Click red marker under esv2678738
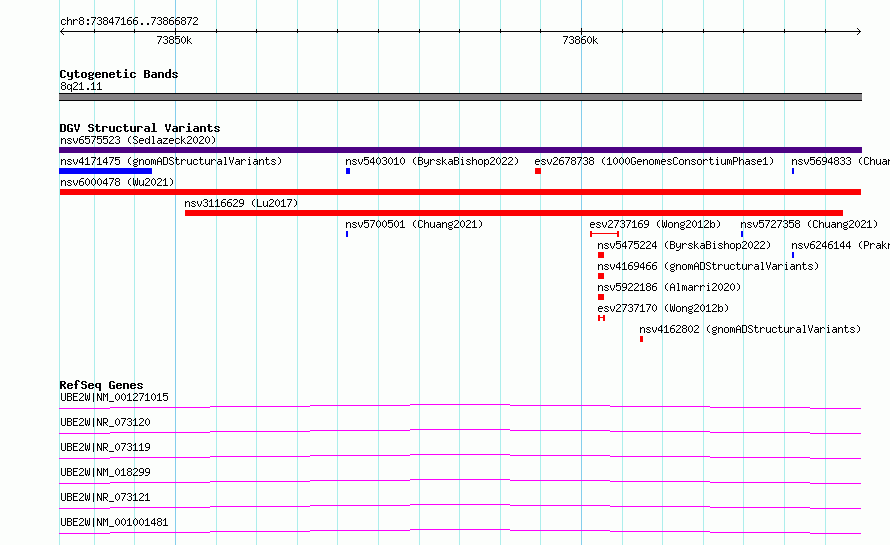This screenshot has height=545, width=890. 538,171
